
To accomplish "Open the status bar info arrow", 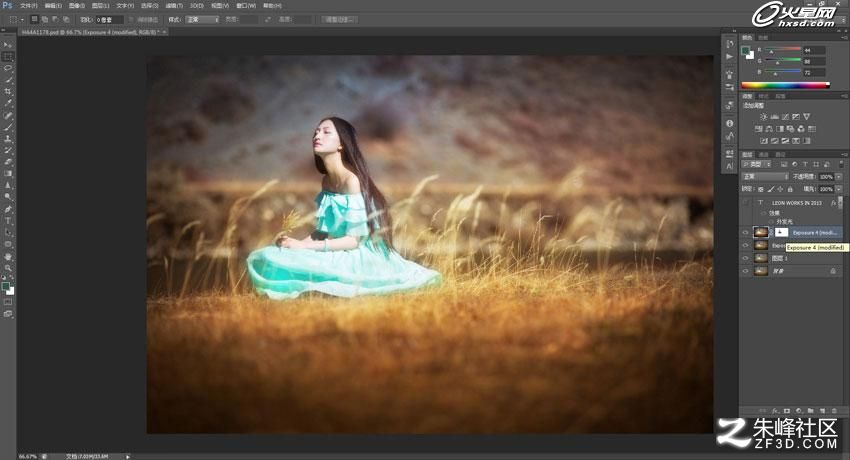I will 128,456.
